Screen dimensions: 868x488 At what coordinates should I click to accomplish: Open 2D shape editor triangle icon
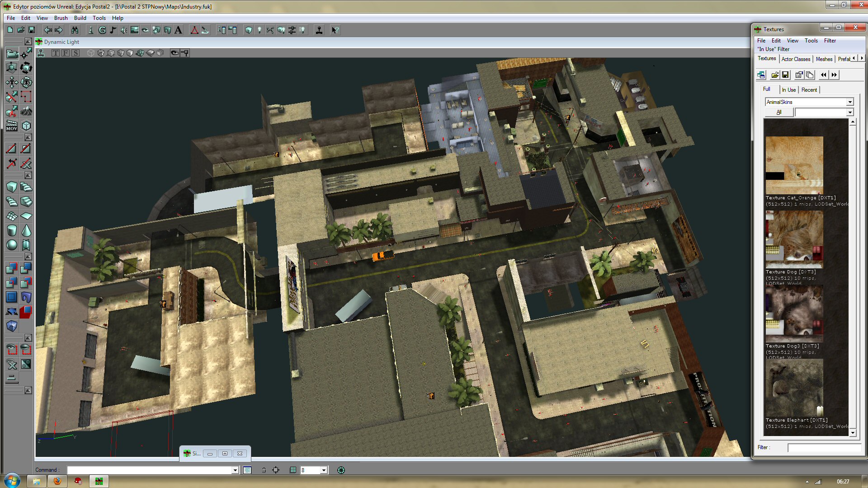tap(194, 30)
